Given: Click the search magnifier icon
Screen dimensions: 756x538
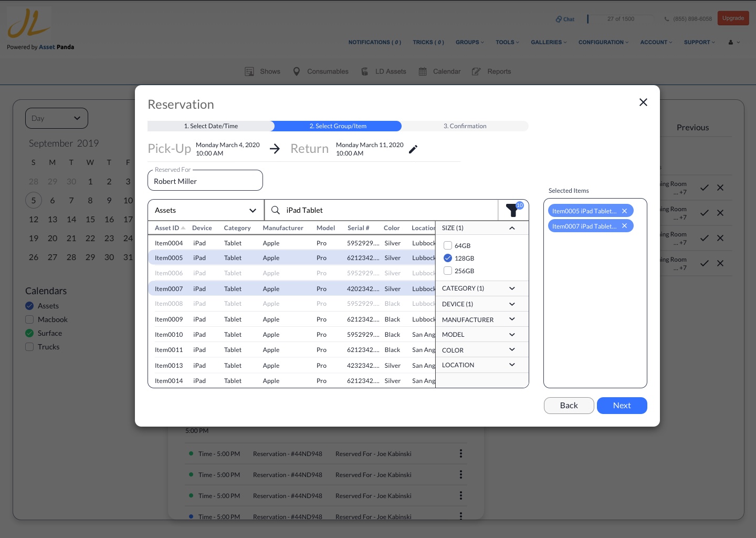Looking at the screenshot, I should tap(276, 210).
